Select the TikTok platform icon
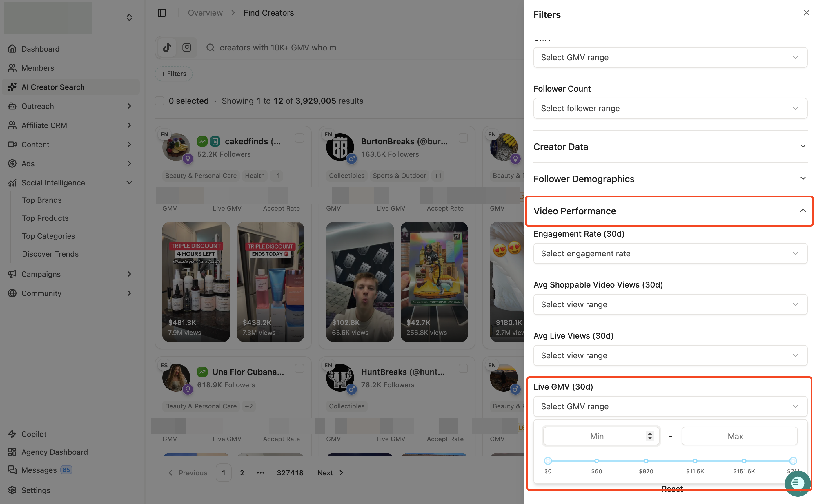 point(167,48)
